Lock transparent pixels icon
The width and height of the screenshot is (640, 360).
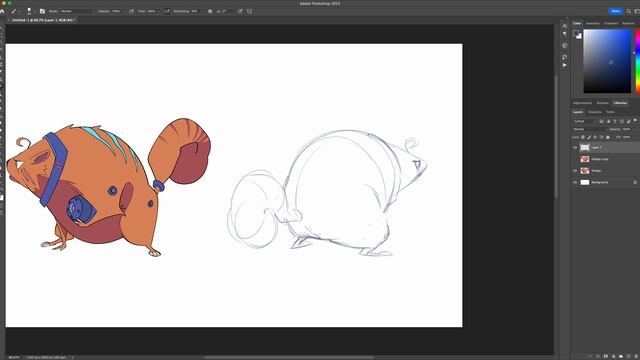(583, 137)
